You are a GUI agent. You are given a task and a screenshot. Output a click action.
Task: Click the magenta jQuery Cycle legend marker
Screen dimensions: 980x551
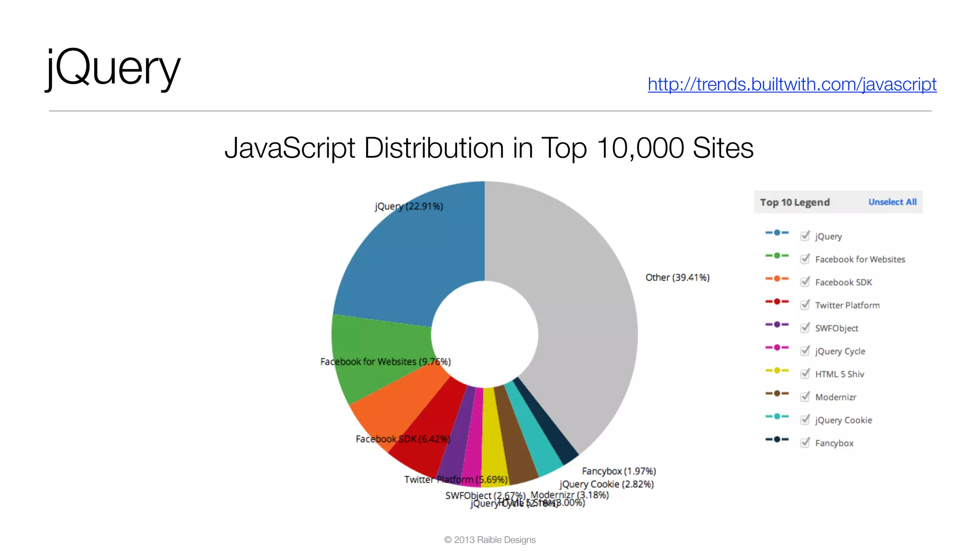[x=777, y=347]
